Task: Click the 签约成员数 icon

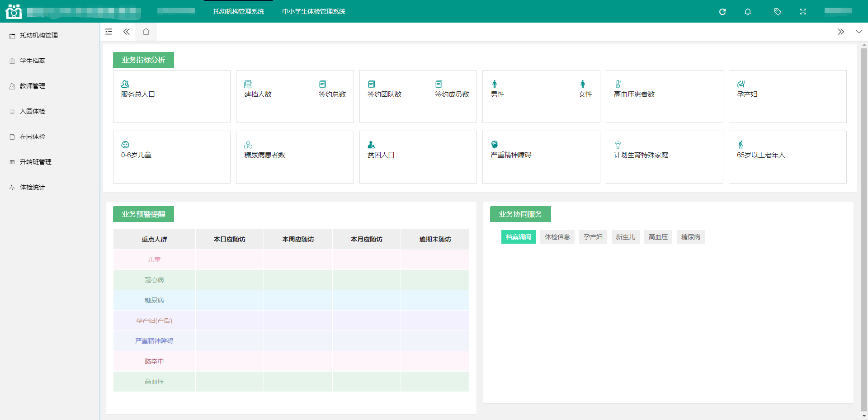Action: click(439, 84)
